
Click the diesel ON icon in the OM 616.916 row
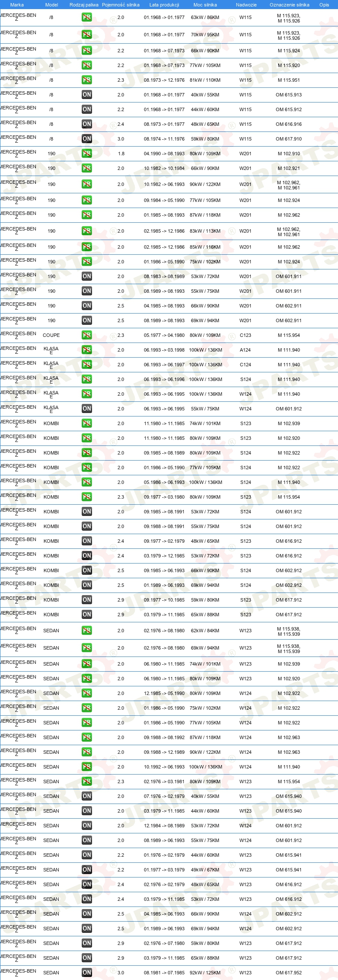(87, 124)
